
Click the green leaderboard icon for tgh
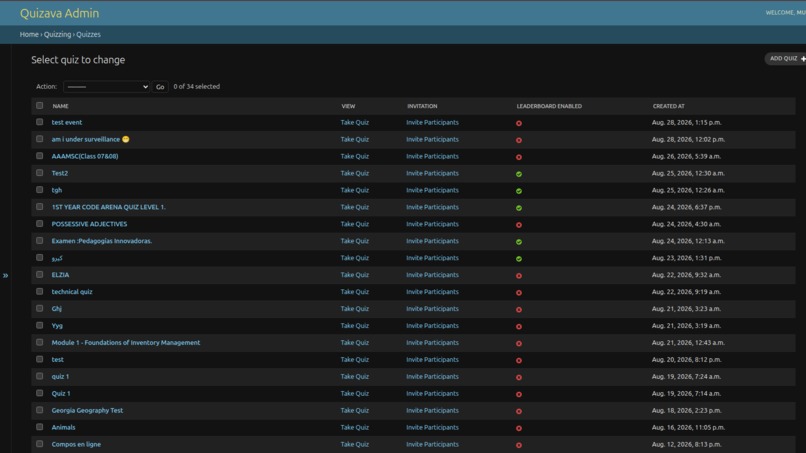click(x=519, y=191)
